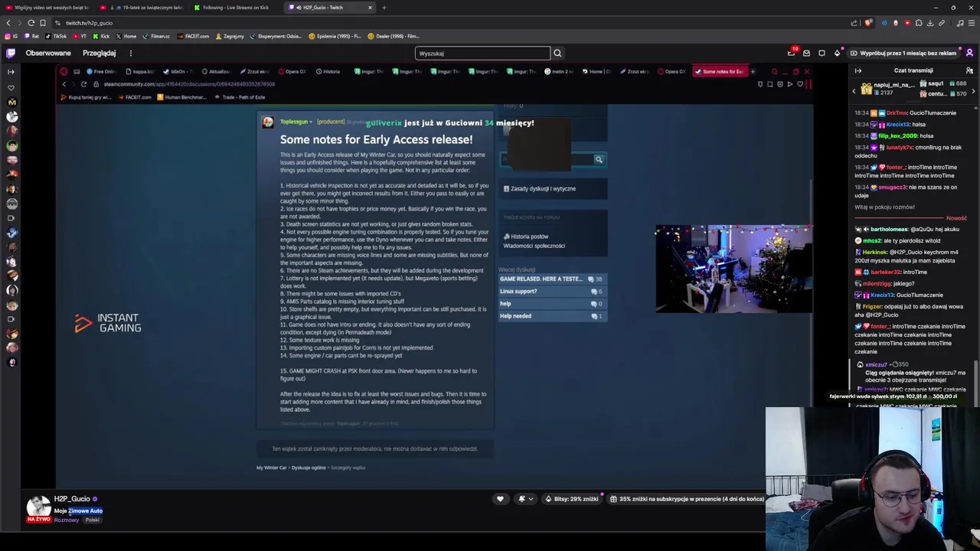Image resolution: width=980 pixels, height=551 pixels.
Task: Click the Wyszukaj search field
Action: pos(482,53)
